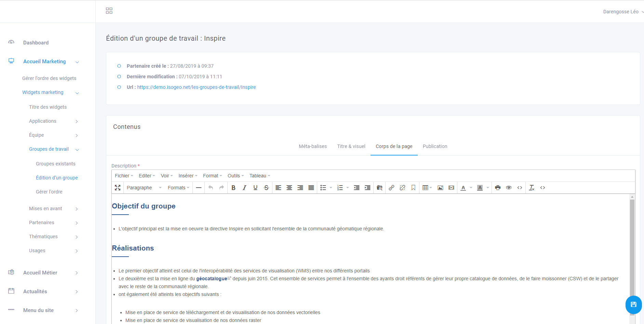Apply the background color swatch
Screen dimensions: 644x324
(480, 188)
